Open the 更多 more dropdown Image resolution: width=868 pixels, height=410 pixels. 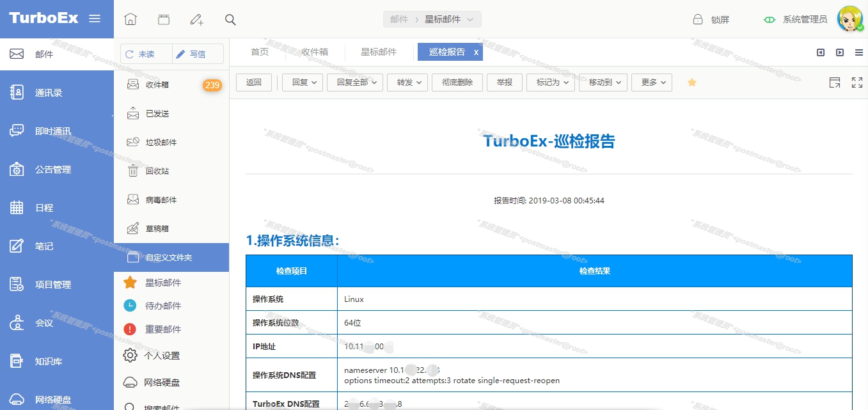click(652, 83)
